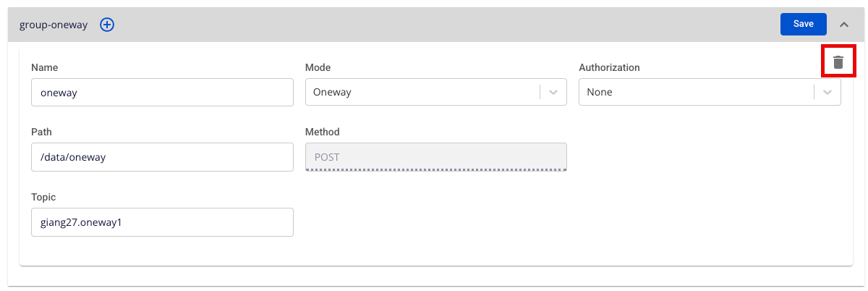Click empty area of the gray header bar

click(434, 25)
